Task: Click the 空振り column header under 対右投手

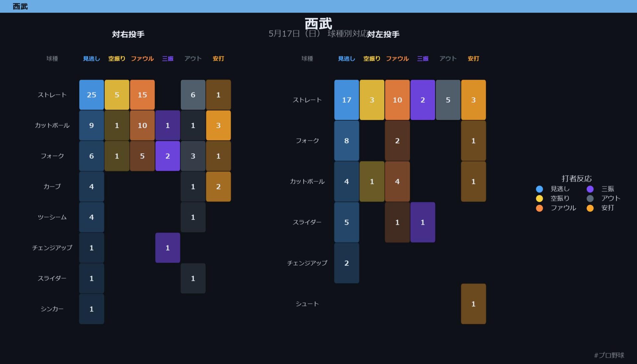Action: click(x=117, y=59)
